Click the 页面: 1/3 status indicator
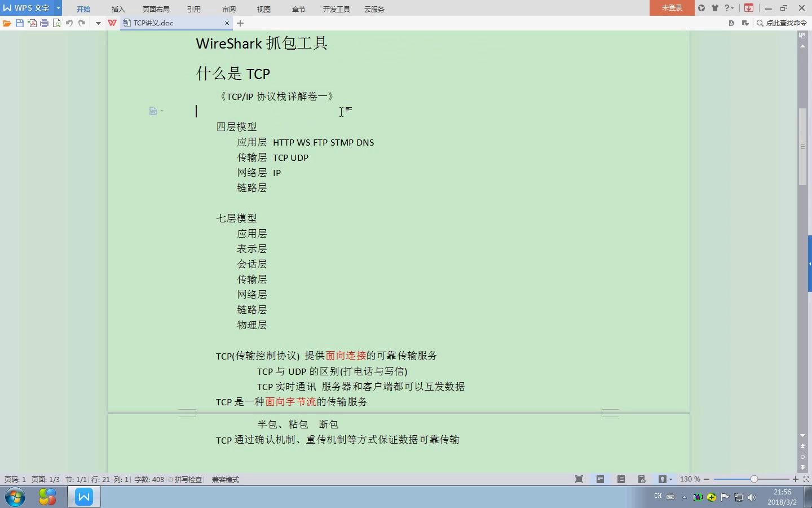The height and width of the screenshot is (508, 812). 46,480
